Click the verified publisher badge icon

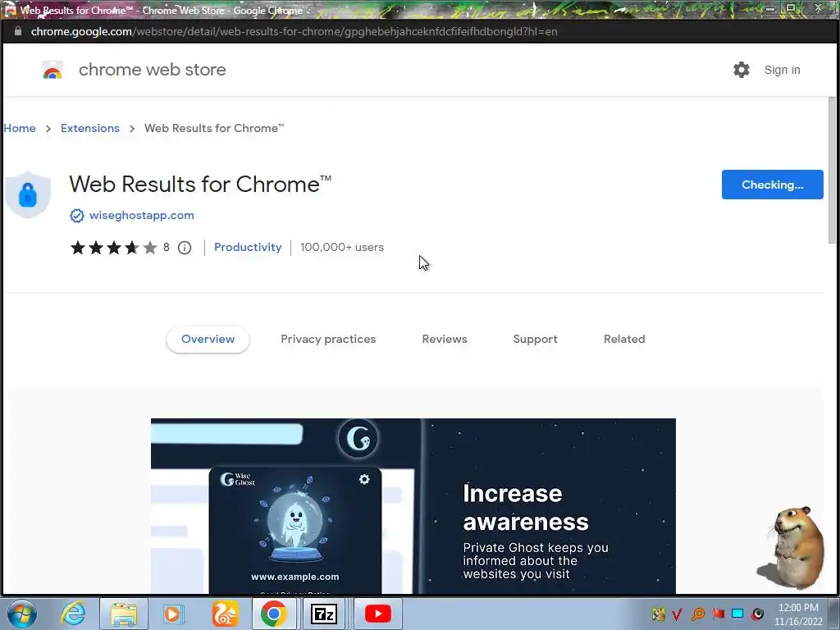point(77,216)
